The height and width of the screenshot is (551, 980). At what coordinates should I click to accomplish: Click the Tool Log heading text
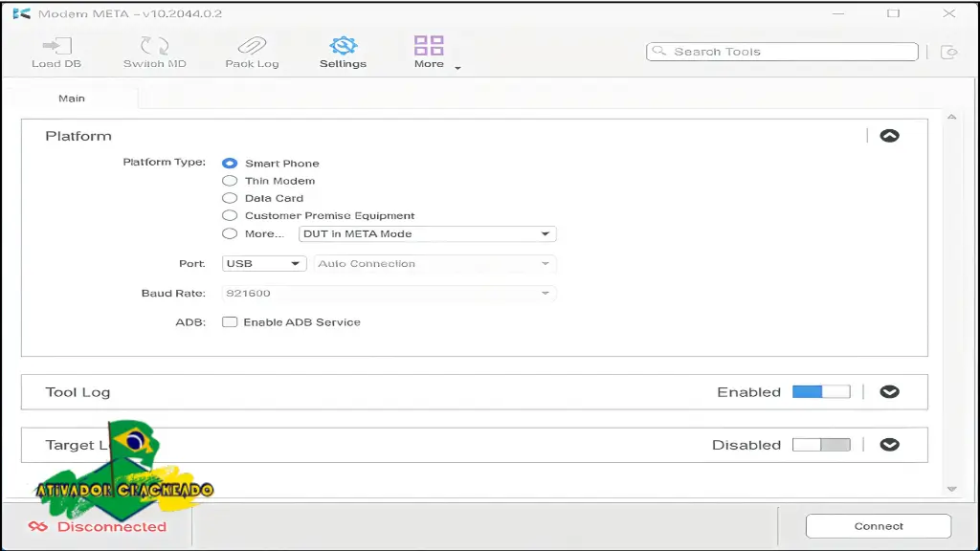(78, 392)
